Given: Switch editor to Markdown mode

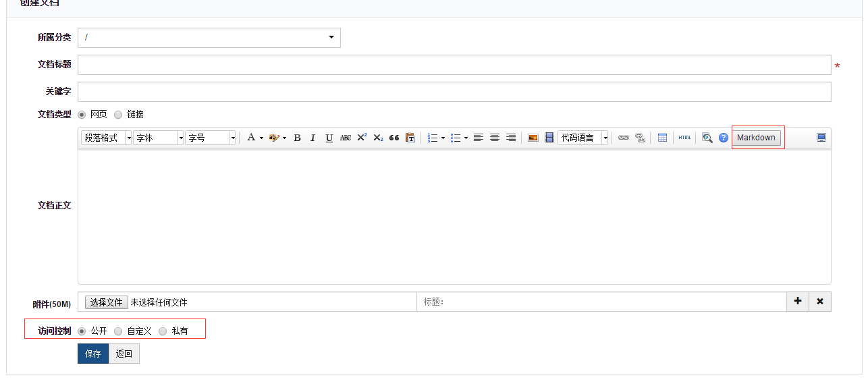Looking at the screenshot, I should [x=756, y=138].
